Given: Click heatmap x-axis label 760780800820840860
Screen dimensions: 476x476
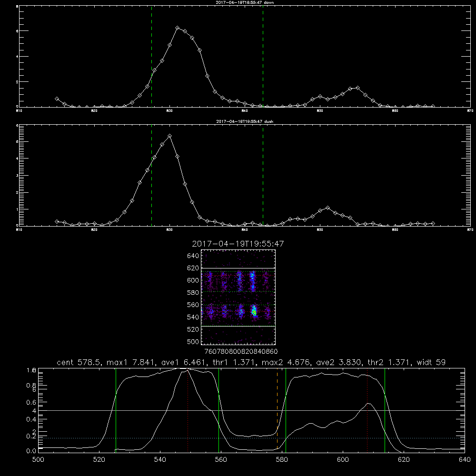Looking at the screenshot, I should pos(241,351).
